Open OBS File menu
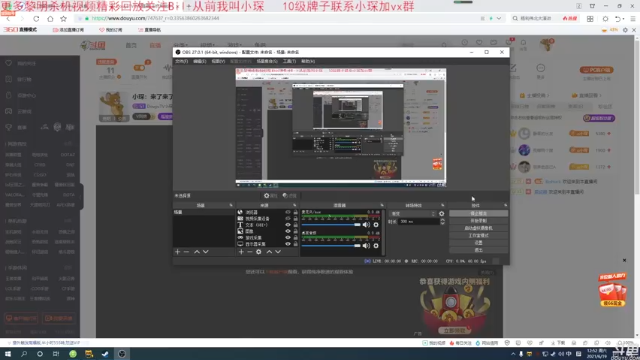Screen dimensions: 640x360 (x=182, y=61)
